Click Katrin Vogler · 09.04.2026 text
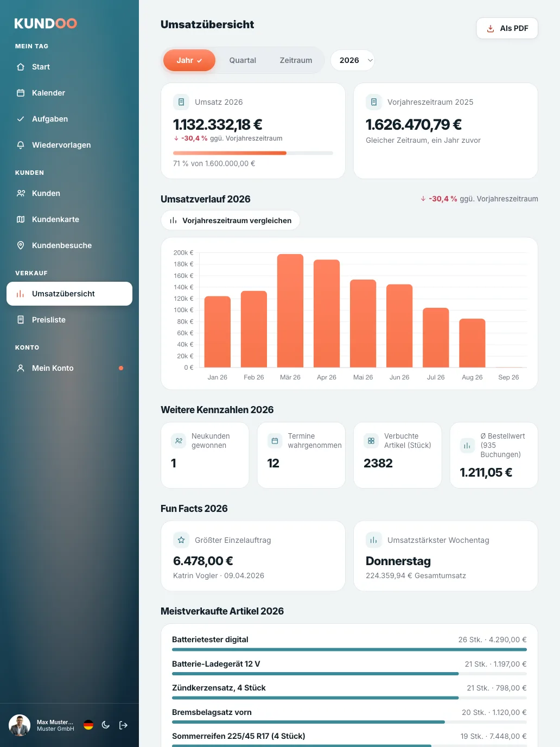Image resolution: width=560 pixels, height=747 pixels. tap(219, 575)
